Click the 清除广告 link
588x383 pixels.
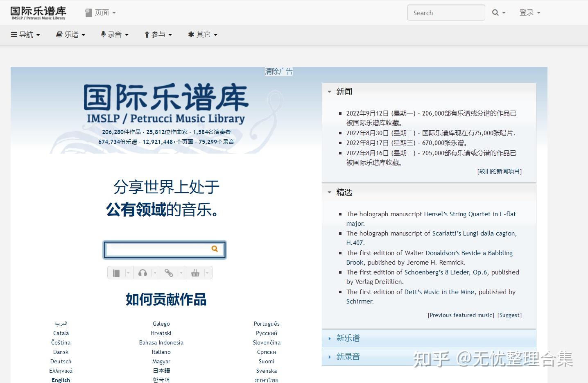click(x=279, y=71)
